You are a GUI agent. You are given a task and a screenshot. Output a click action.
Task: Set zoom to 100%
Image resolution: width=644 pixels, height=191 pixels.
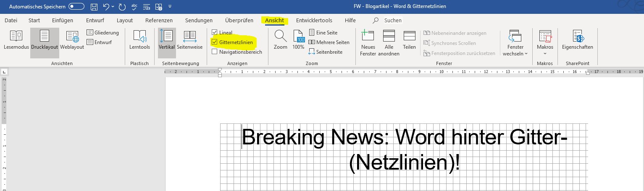point(298,40)
